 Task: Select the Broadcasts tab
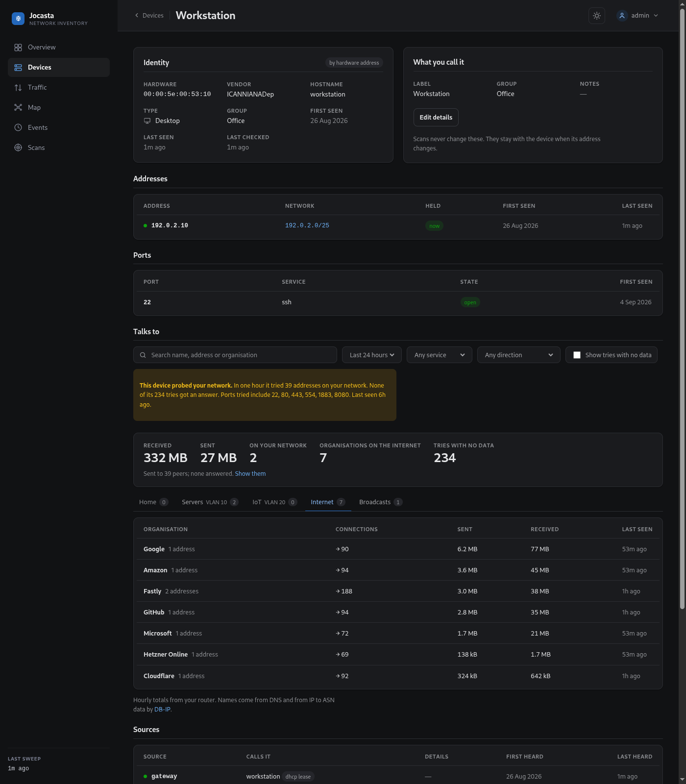(x=381, y=502)
